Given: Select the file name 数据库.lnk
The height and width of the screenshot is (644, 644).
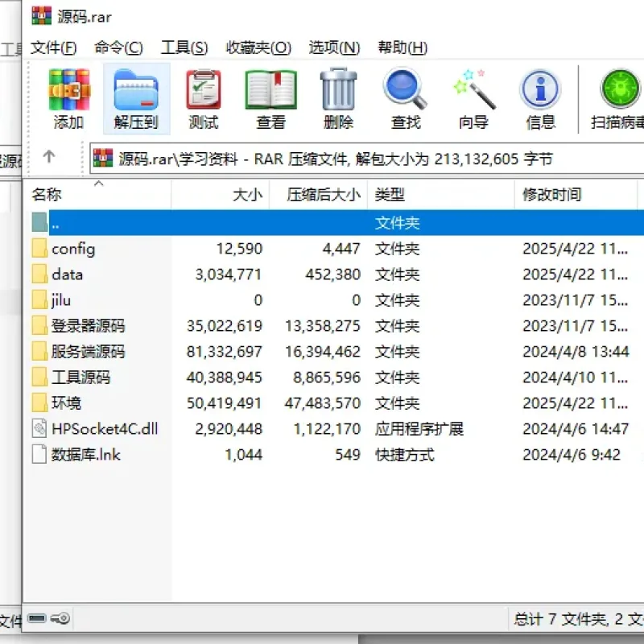Looking at the screenshot, I should pyautogui.click(x=86, y=455).
